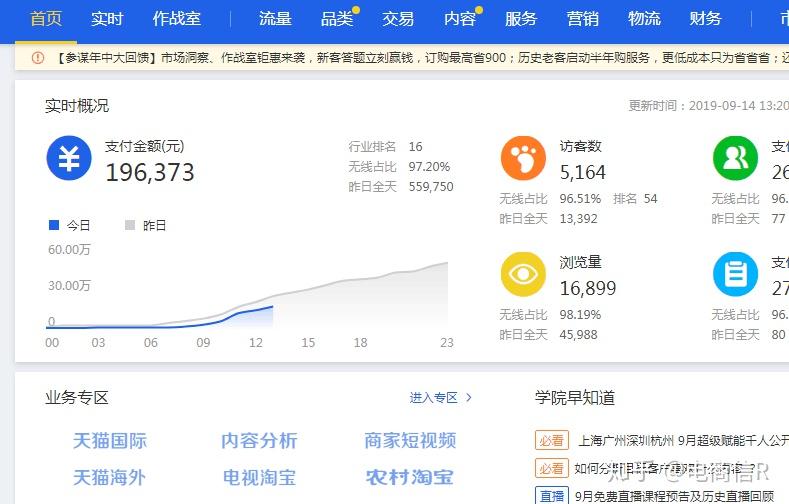Viewport: 789px width, 504px height.
Task: Open the 天猫国际 business zone
Action: tap(110, 441)
